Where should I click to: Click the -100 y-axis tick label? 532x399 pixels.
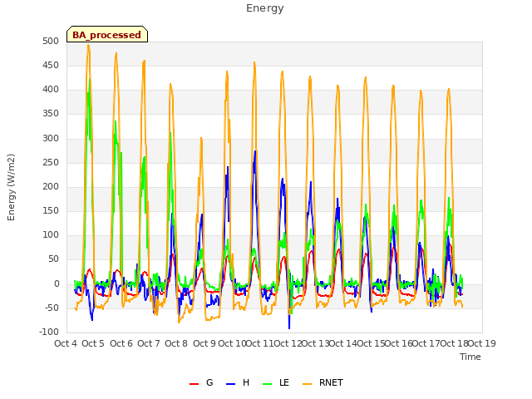[49, 332]
